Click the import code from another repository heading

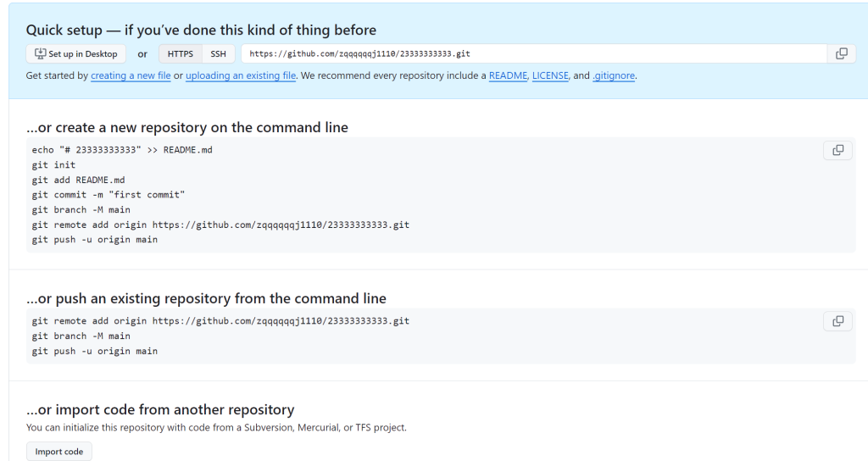pos(160,409)
